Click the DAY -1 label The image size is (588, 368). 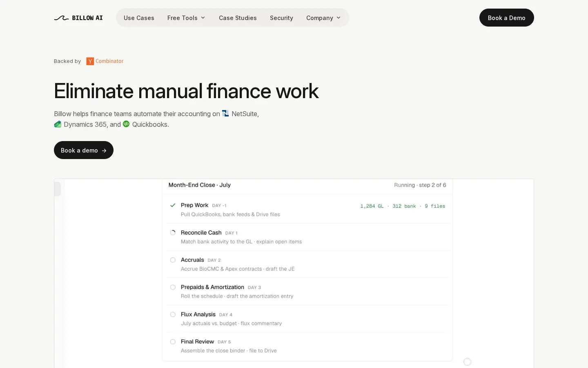(x=219, y=206)
